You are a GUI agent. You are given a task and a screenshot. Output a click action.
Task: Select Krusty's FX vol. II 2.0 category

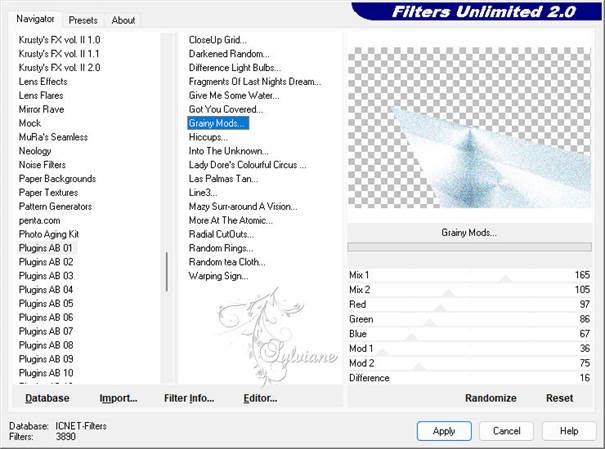pyautogui.click(x=59, y=68)
